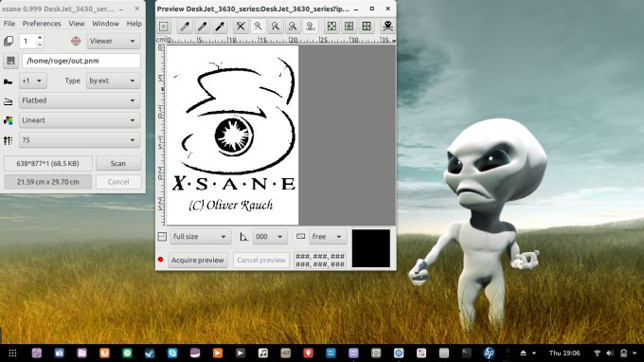The image size is (644, 362).
Task: Click the undo zoom icon
Action: (311, 27)
